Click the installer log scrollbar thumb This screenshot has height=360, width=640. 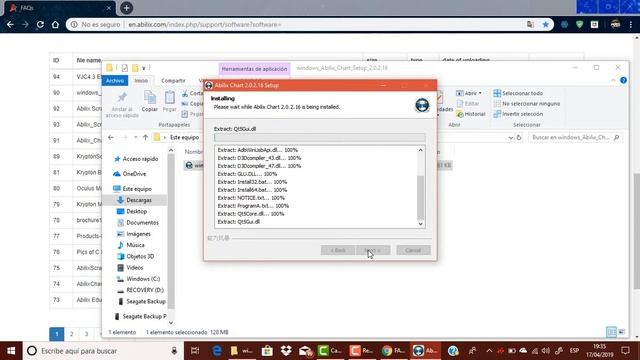coord(420,198)
